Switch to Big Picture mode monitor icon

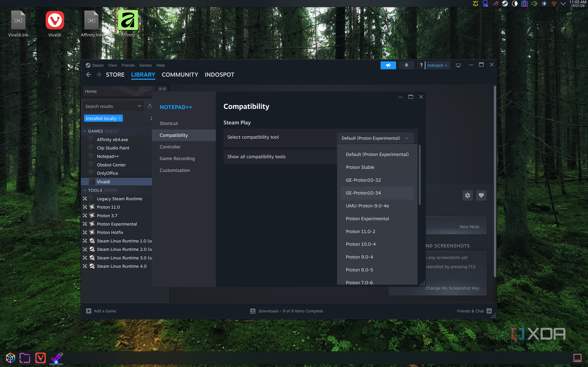(458, 65)
